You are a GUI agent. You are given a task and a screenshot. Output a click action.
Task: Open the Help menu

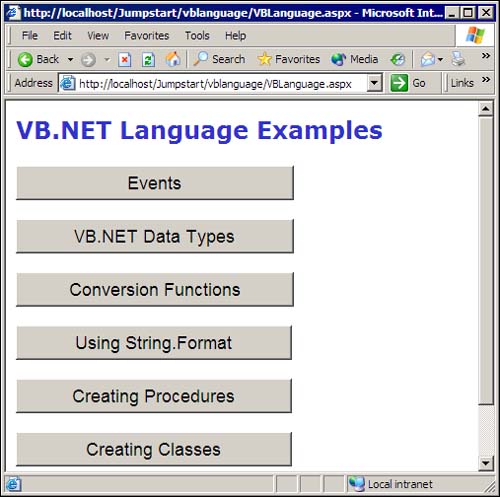click(235, 36)
